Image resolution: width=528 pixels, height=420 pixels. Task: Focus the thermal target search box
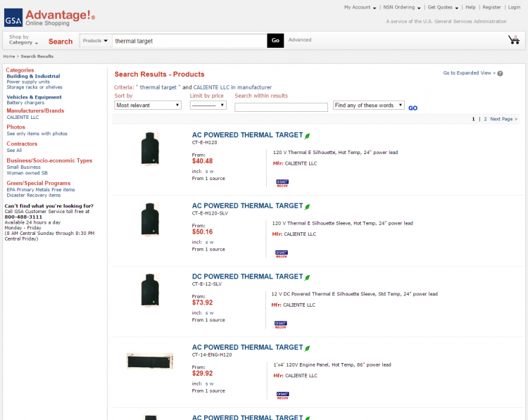pos(189,41)
